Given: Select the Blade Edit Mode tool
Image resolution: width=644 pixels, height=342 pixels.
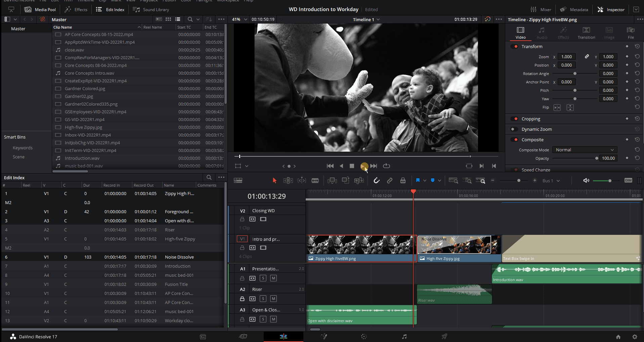Looking at the screenshot, I should pyautogui.click(x=315, y=181).
